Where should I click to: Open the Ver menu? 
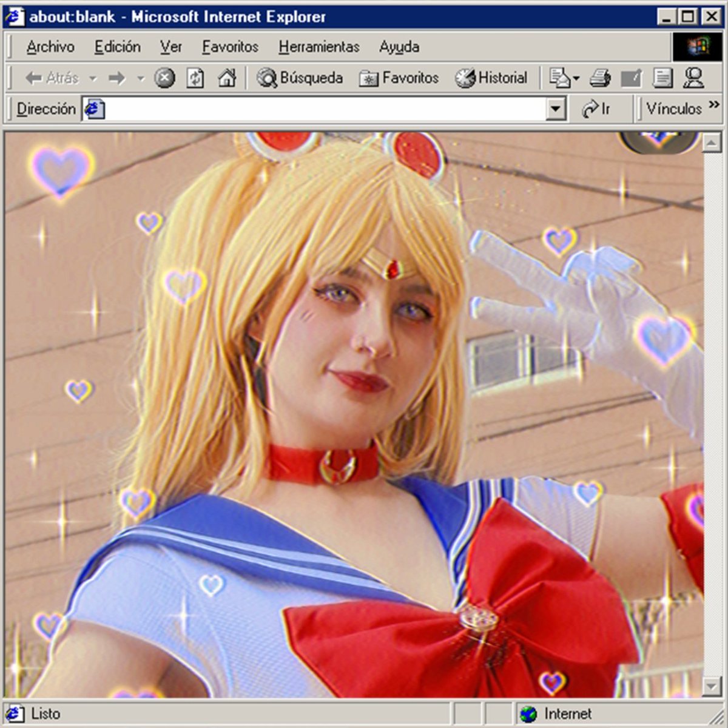coord(171,47)
